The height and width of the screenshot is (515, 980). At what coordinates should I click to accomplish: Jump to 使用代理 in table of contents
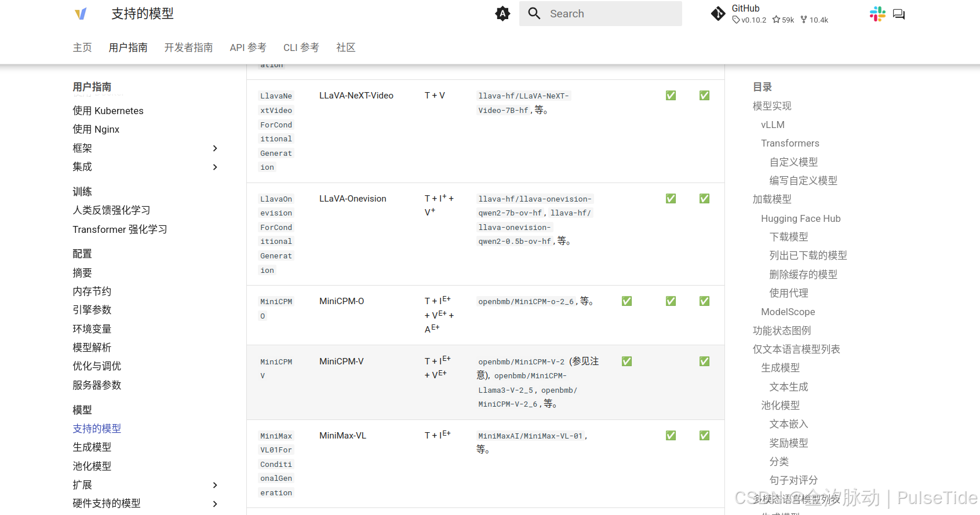789,293
